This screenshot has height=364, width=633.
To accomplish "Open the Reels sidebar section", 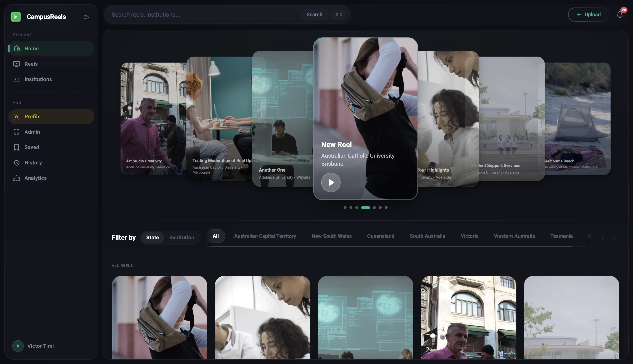I will [31, 64].
